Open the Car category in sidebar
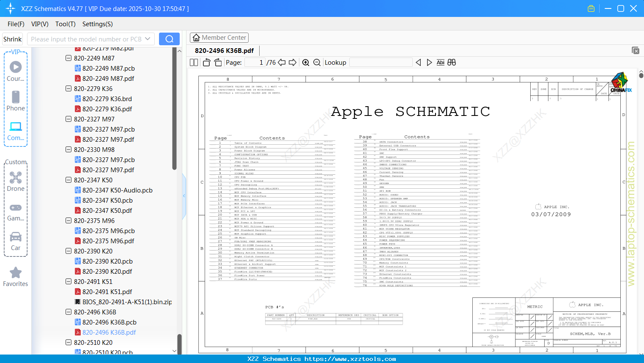This screenshot has height=363, width=644. [x=16, y=241]
